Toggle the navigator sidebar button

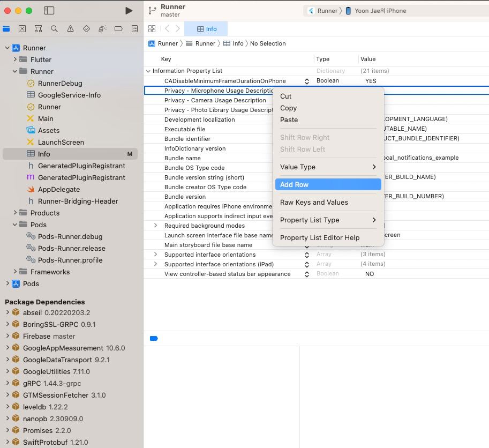49,11
